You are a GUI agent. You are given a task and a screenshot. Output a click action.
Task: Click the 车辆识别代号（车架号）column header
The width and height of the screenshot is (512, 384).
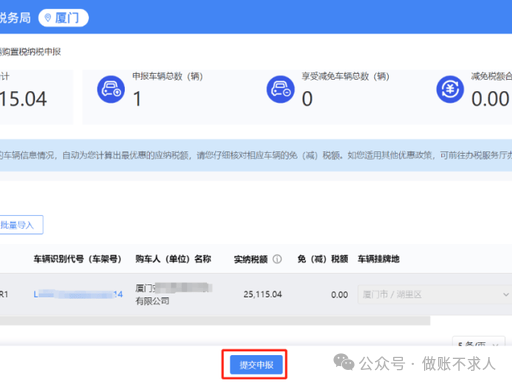point(77,259)
